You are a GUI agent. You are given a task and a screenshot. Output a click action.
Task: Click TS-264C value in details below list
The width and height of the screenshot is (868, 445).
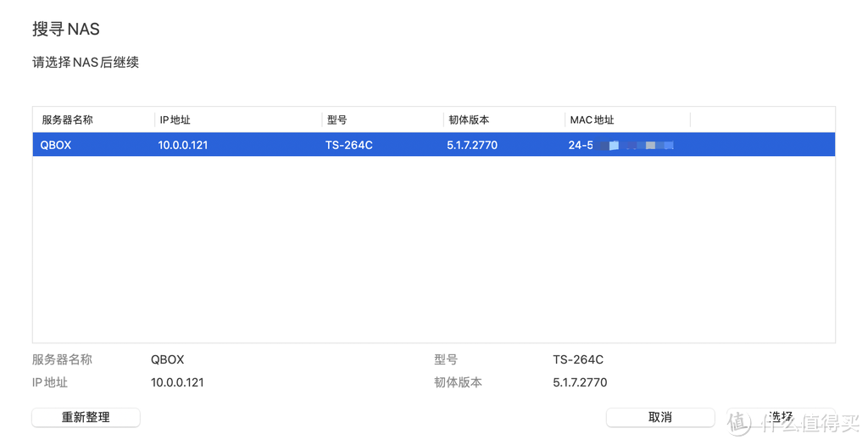[x=578, y=359]
